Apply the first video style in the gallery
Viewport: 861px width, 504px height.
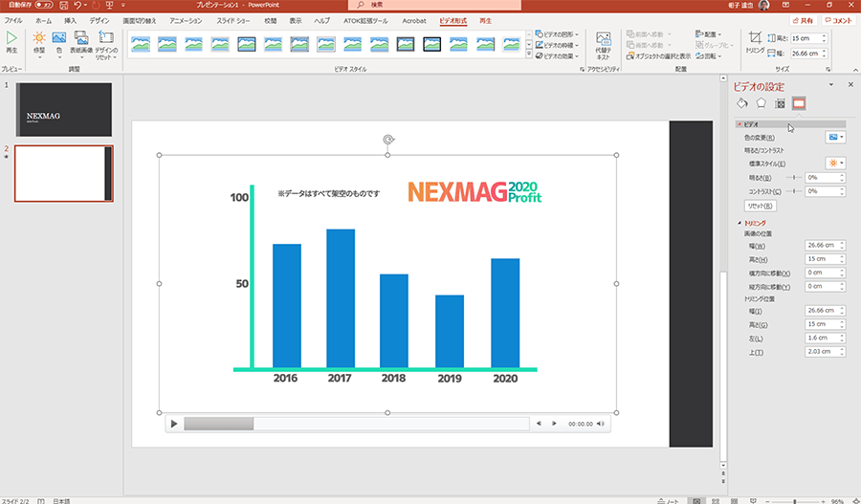(x=141, y=44)
